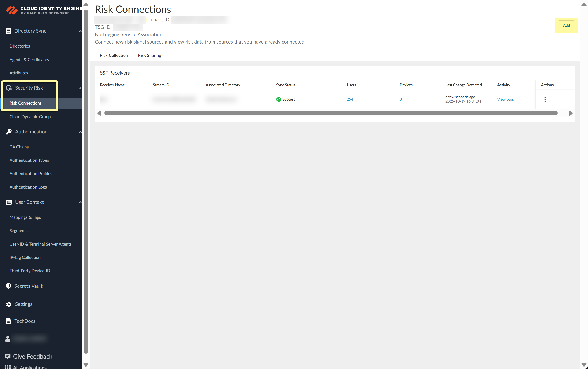This screenshot has width=588, height=369.
Task: Click the Directory Sync book icon
Action: pos(8,31)
